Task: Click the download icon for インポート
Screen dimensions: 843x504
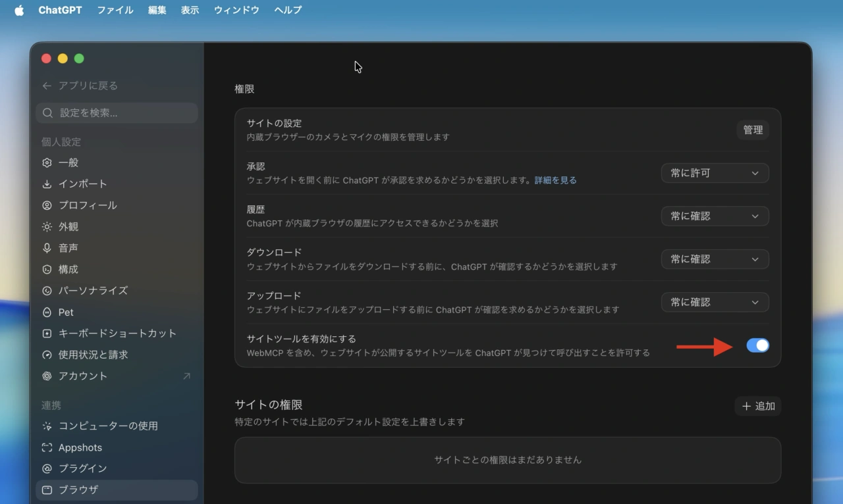Action: [47, 184]
